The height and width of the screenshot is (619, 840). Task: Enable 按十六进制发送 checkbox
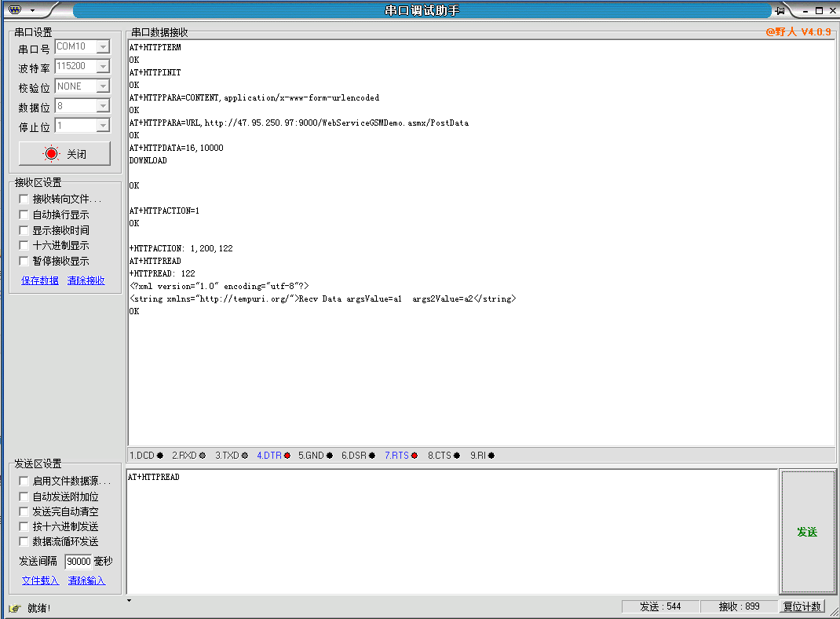tap(24, 526)
